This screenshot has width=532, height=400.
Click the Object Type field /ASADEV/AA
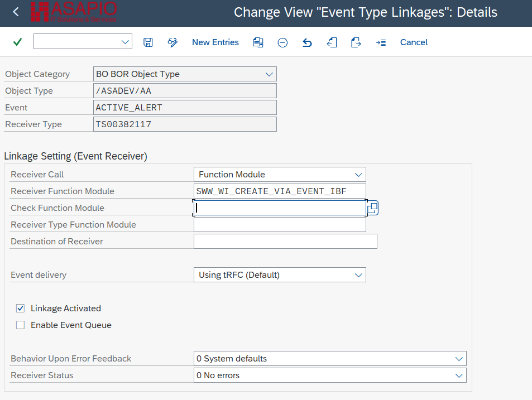tap(185, 91)
